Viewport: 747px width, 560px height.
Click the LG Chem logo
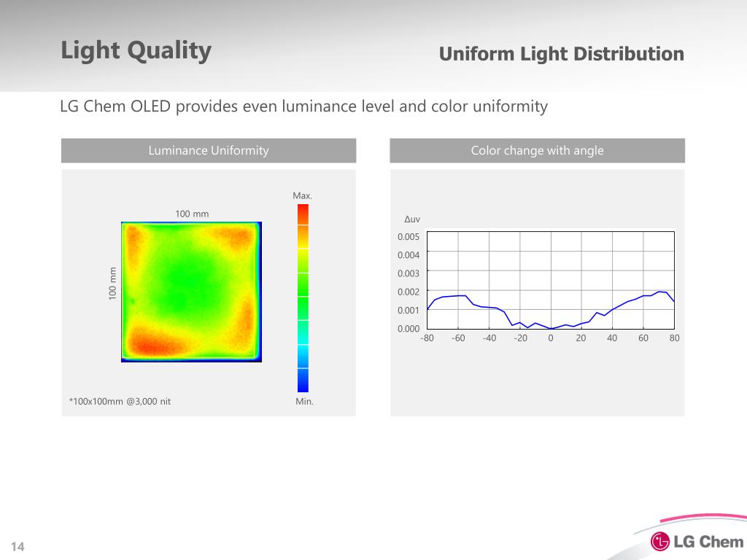(x=697, y=542)
